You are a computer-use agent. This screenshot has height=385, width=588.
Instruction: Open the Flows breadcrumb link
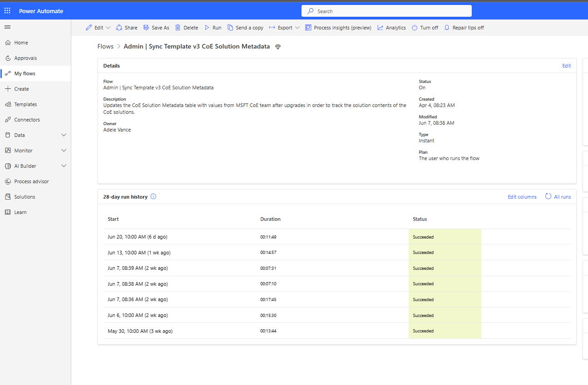pyautogui.click(x=105, y=46)
